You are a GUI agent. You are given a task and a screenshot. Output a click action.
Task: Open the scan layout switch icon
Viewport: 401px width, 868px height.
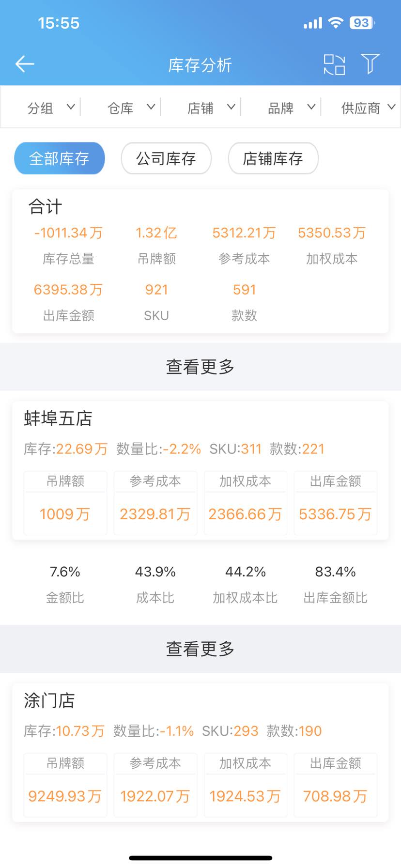click(x=334, y=64)
